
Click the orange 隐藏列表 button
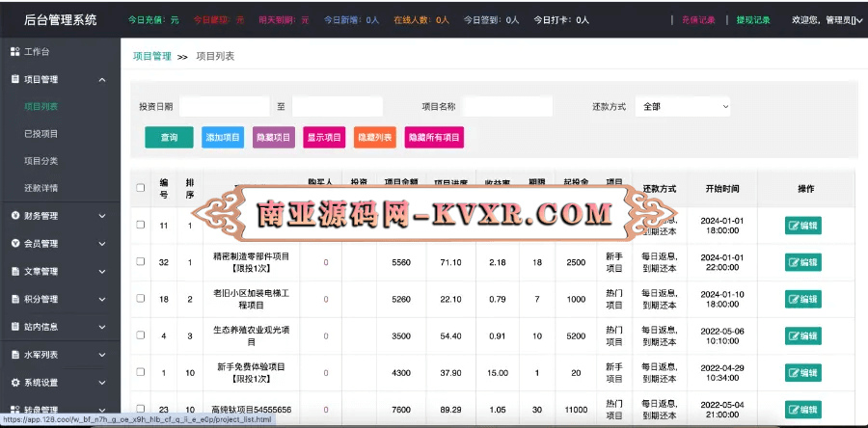[375, 138]
